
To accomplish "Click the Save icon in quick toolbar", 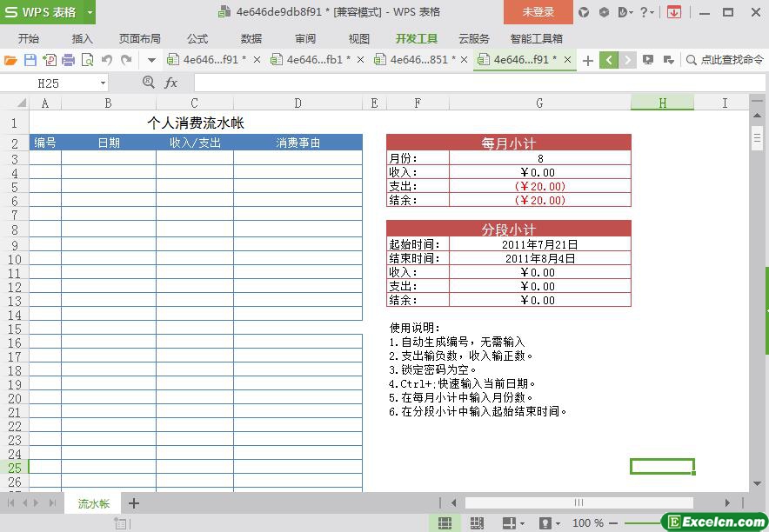I will click(x=30, y=60).
